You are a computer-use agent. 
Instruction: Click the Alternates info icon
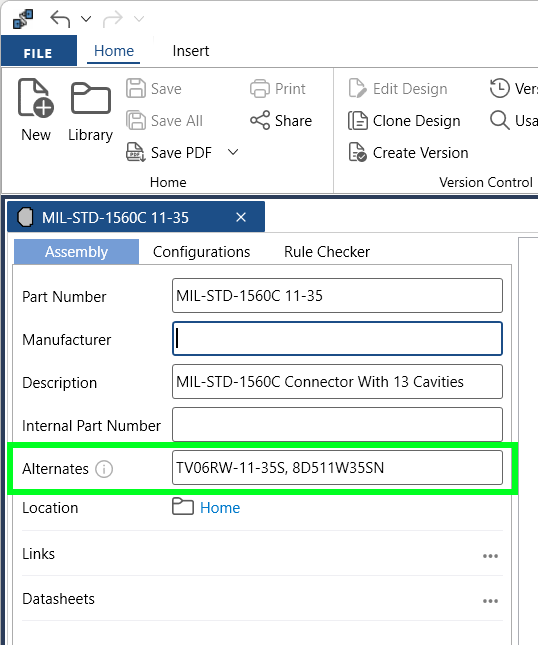click(104, 469)
